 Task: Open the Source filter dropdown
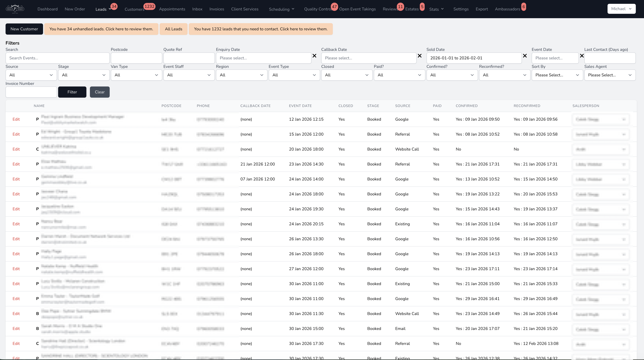click(x=31, y=75)
